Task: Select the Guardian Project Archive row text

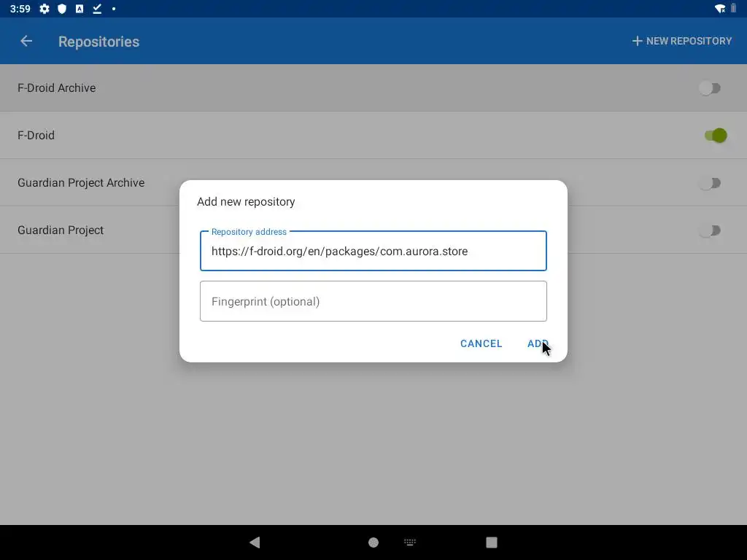Action: tap(81, 183)
